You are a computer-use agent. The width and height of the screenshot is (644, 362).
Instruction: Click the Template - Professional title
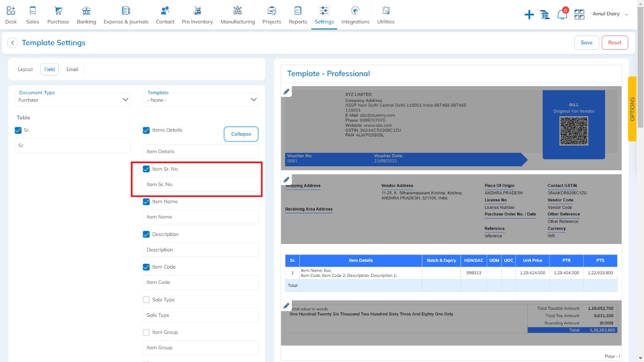[x=328, y=74]
